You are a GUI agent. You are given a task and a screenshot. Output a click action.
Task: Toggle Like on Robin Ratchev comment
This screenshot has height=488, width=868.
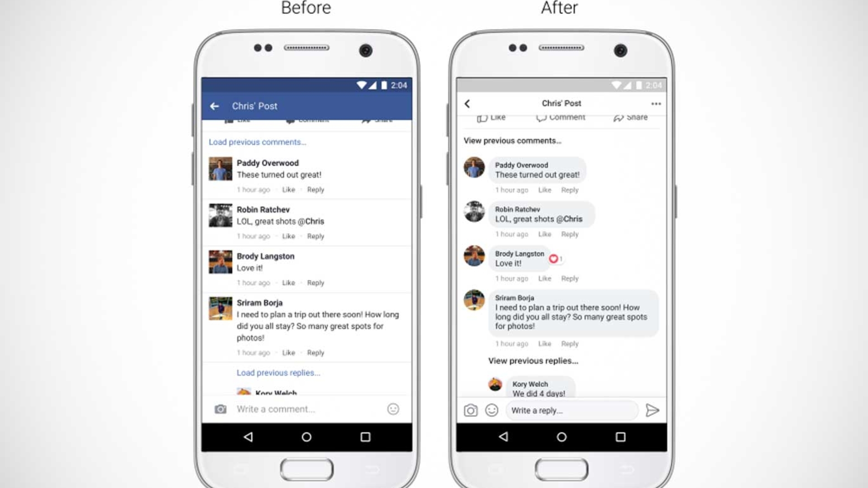point(288,236)
